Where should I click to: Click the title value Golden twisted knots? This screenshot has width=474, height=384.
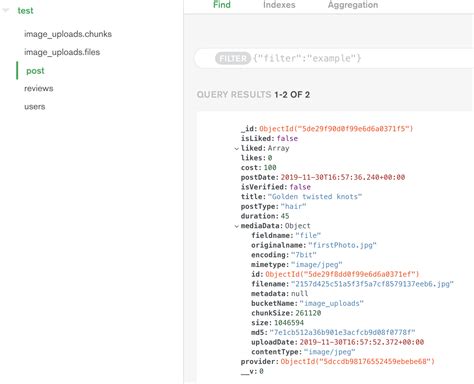point(315,197)
